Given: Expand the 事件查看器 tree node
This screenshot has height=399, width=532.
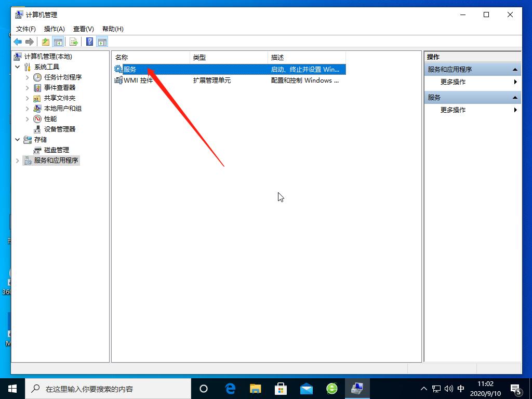Looking at the screenshot, I should point(27,87).
